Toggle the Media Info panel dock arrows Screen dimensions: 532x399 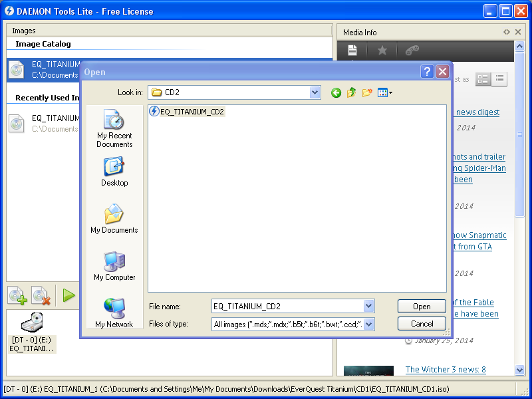click(507, 31)
